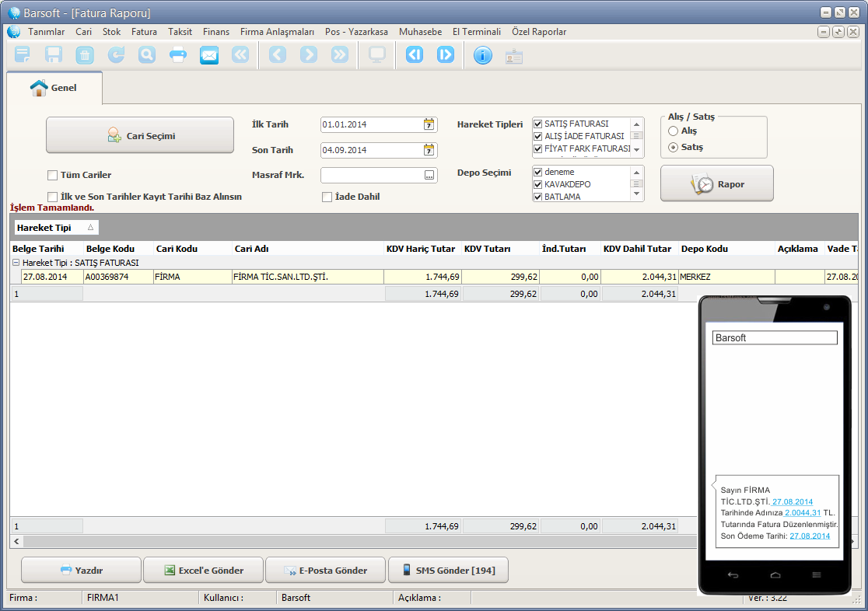Click the envelope mail icon in toolbar
868x611 pixels.
(209, 55)
